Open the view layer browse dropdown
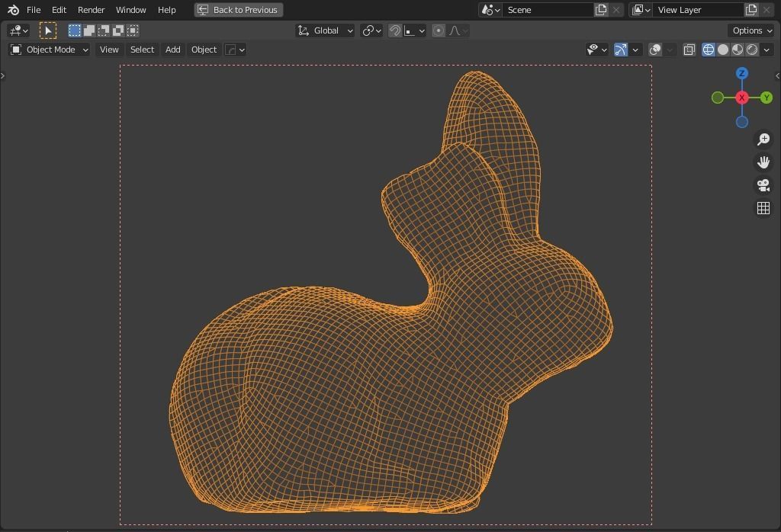This screenshot has width=781, height=532. [641, 10]
